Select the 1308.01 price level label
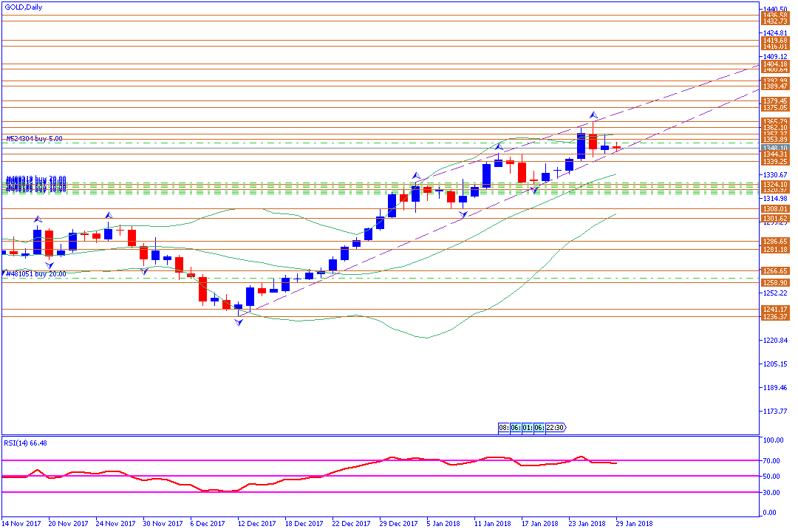This screenshot has height=532, width=798. (773, 209)
